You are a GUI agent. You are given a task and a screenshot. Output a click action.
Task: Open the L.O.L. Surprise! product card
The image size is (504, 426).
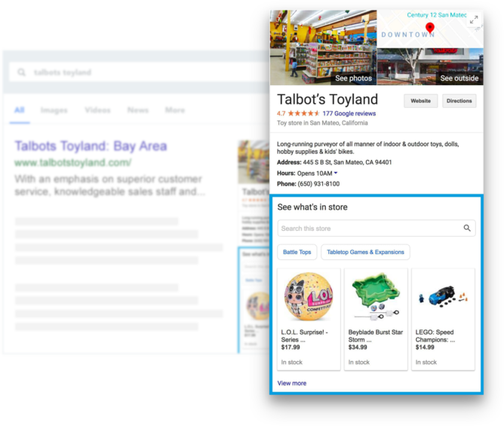(x=309, y=320)
